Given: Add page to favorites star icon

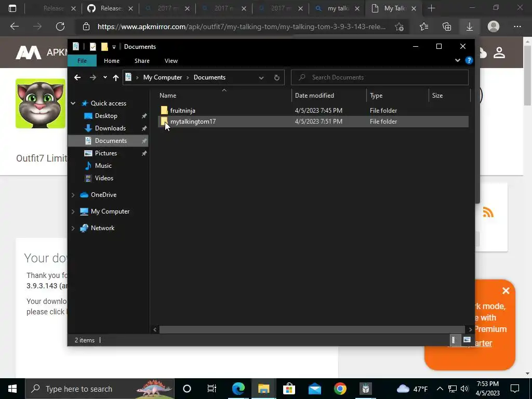Looking at the screenshot, I should coord(400,26).
